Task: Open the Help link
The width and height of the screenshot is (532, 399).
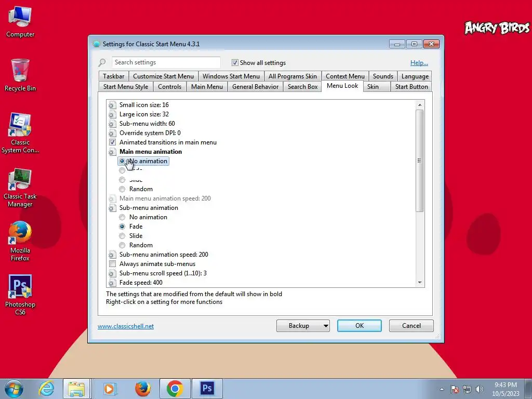Action: (419, 63)
